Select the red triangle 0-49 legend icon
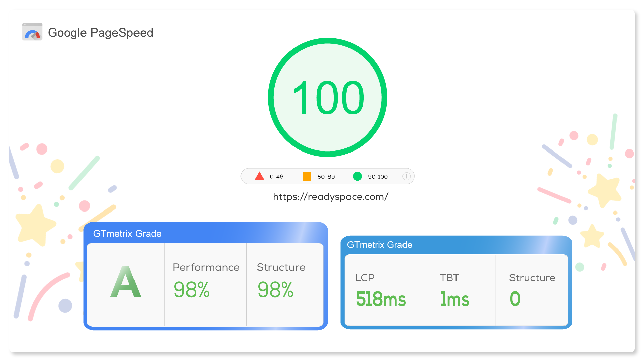644x362 pixels. (259, 176)
